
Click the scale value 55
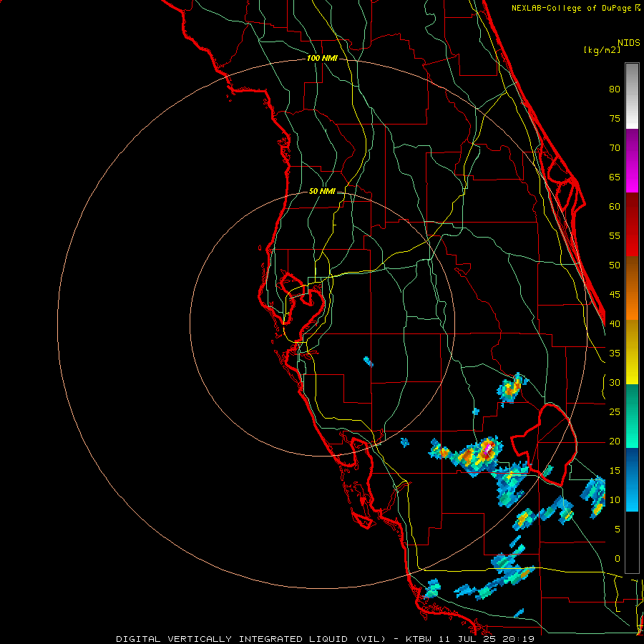pos(615,235)
